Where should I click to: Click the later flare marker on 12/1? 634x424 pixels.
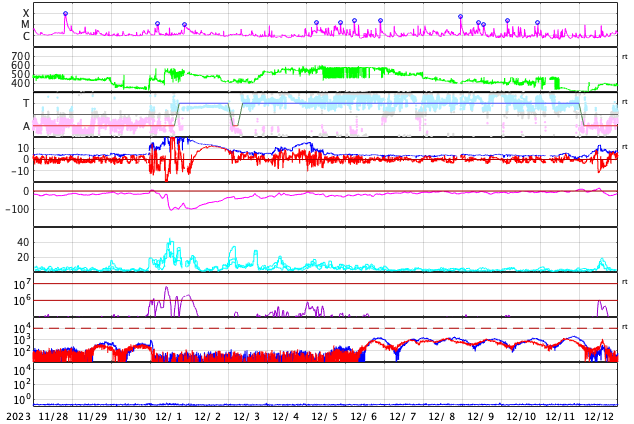point(184,25)
